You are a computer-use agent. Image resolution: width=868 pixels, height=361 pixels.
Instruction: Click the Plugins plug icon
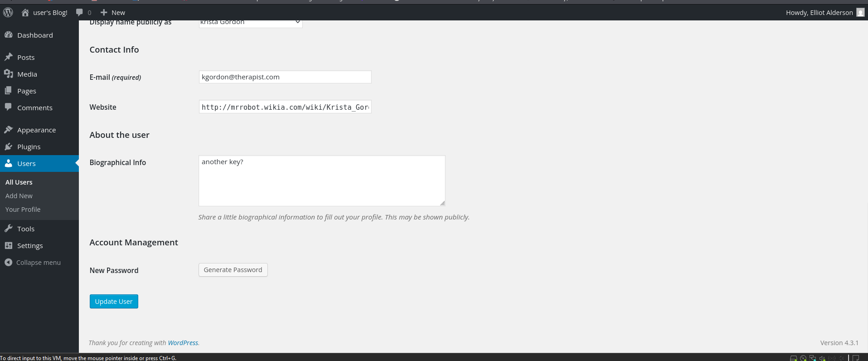click(x=8, y=146)
